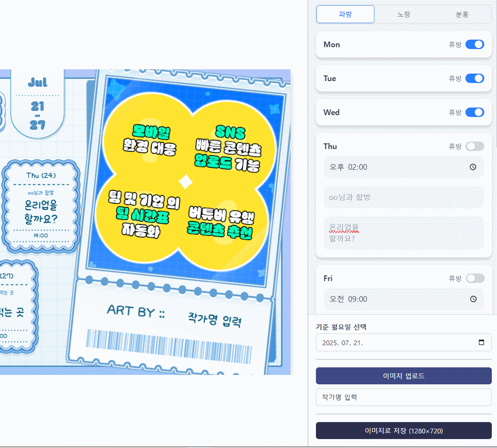497x448 pixels.
Task: Turn off the Wed 휴방 switch
Action: (x=474, y=112)
